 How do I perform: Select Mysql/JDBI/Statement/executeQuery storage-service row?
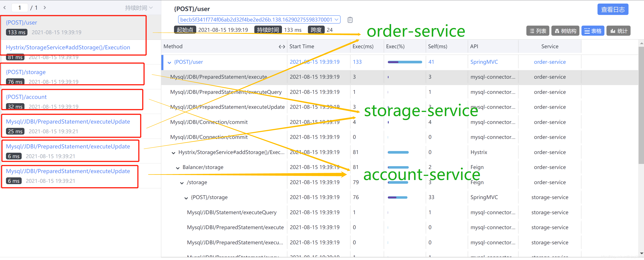400,213
